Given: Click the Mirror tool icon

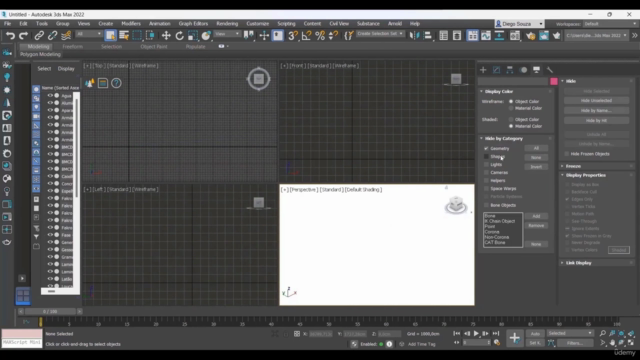Looking at the screenshot, I should tap(414, 36).
